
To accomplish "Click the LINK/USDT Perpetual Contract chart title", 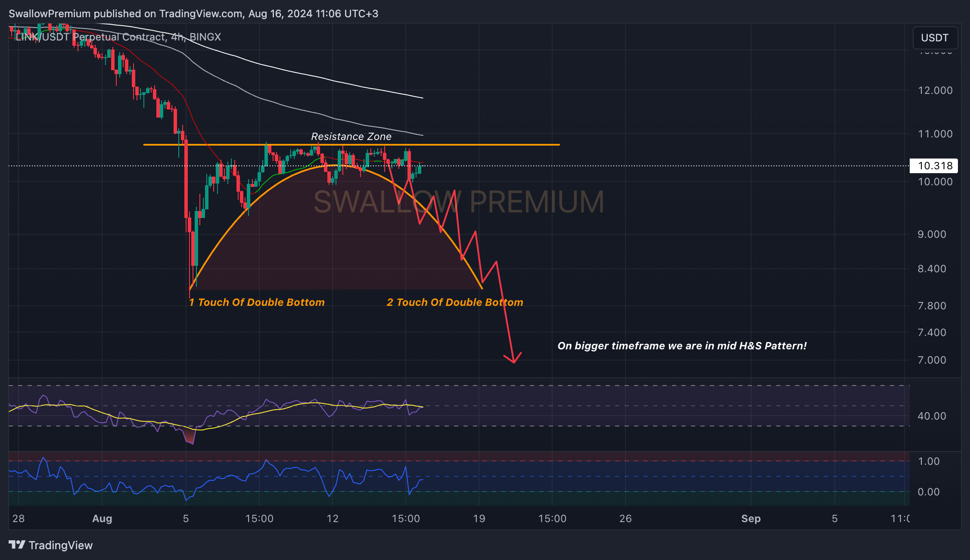I will (118, 37).
